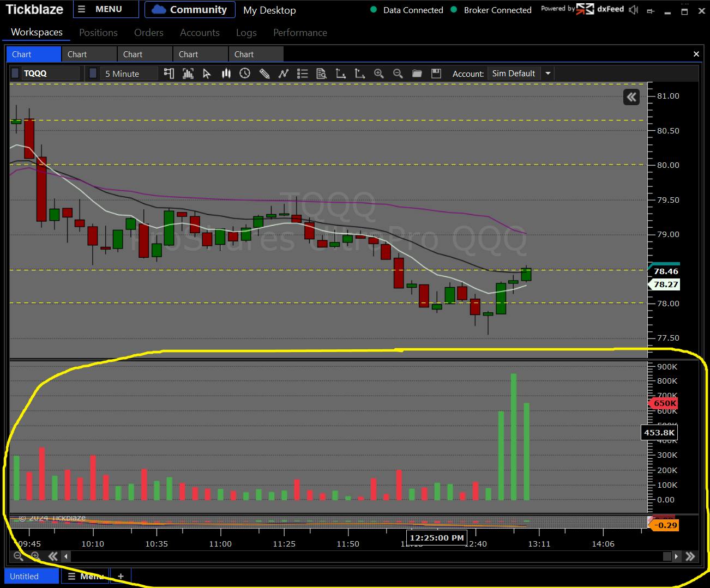Image resolution: width=710 pixels, height=588 pixels.
Task: Zoom in the time axis at bottom left
Action: point(35,556)
